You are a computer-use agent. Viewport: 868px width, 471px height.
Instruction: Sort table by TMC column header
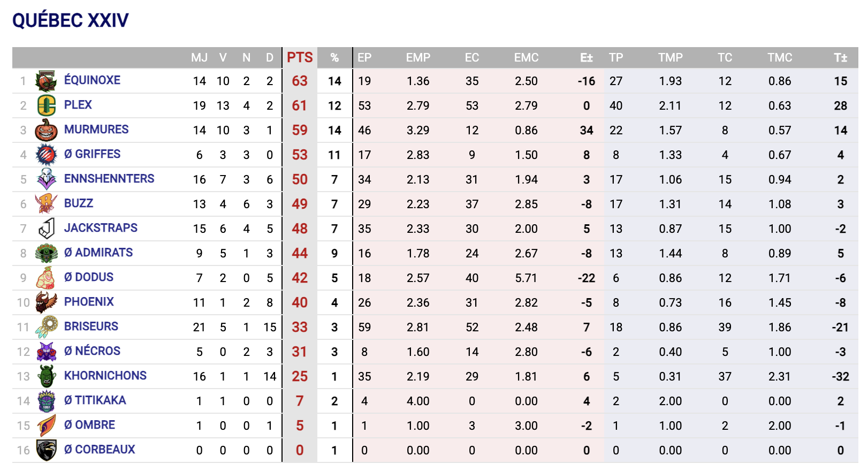point(780,58)
